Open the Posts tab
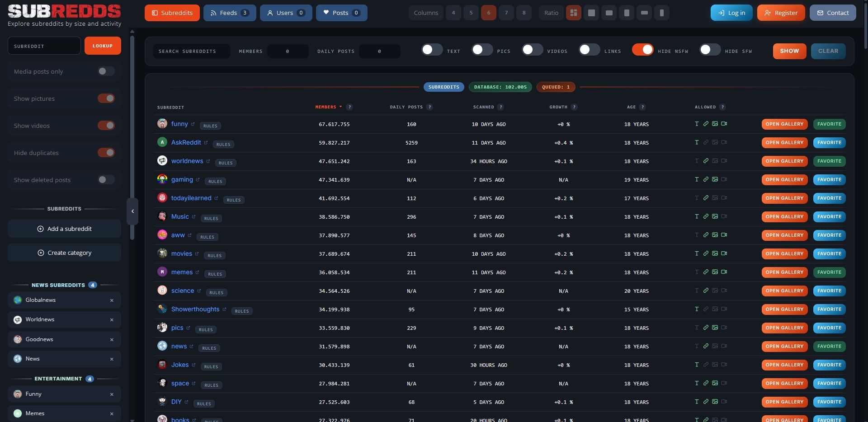 (341, 13)
